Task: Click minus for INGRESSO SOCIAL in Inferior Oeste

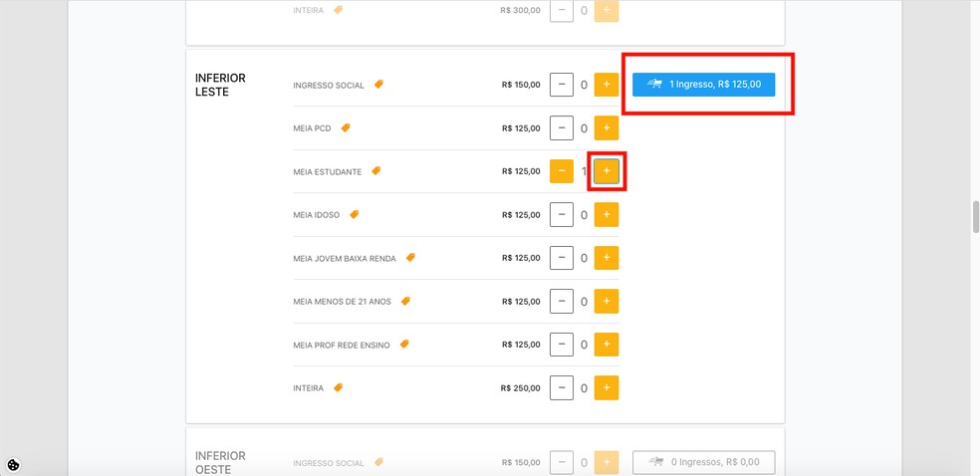Action: click(x=562, y=462)
